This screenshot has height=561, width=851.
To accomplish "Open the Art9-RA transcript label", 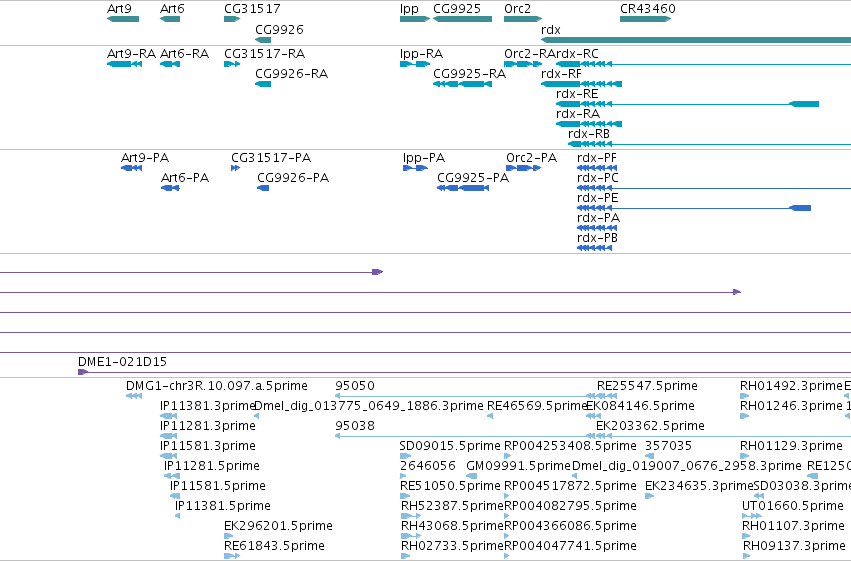I will pos(131,54).
